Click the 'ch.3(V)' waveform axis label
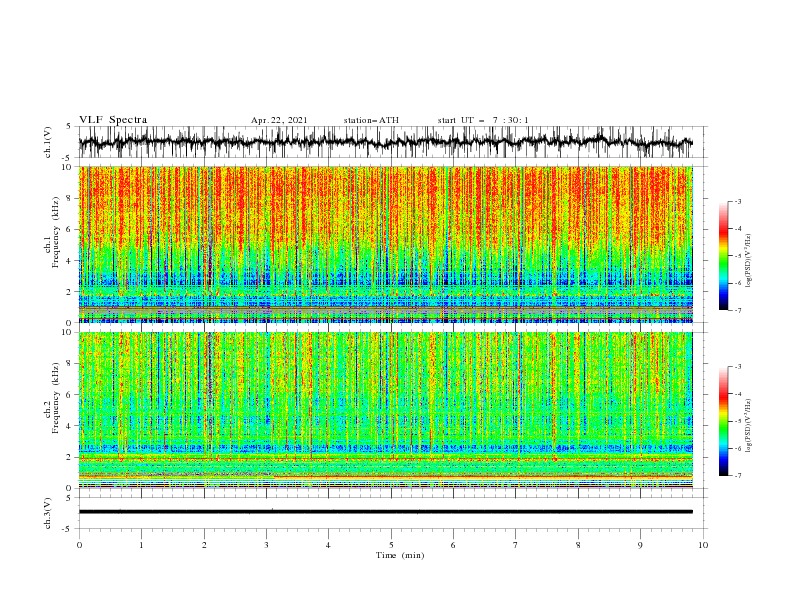Screen dimensions: 792x612 click(48, 513)
